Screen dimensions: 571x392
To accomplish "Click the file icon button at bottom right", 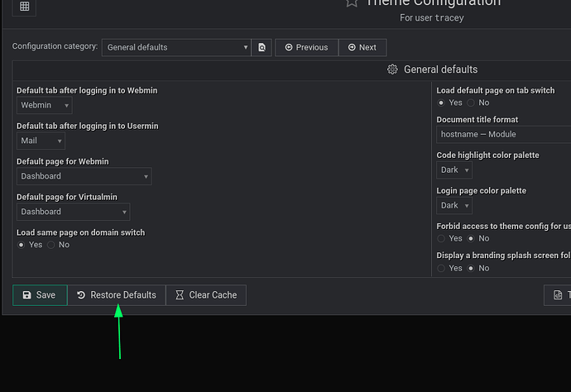I will coord(558,295).
